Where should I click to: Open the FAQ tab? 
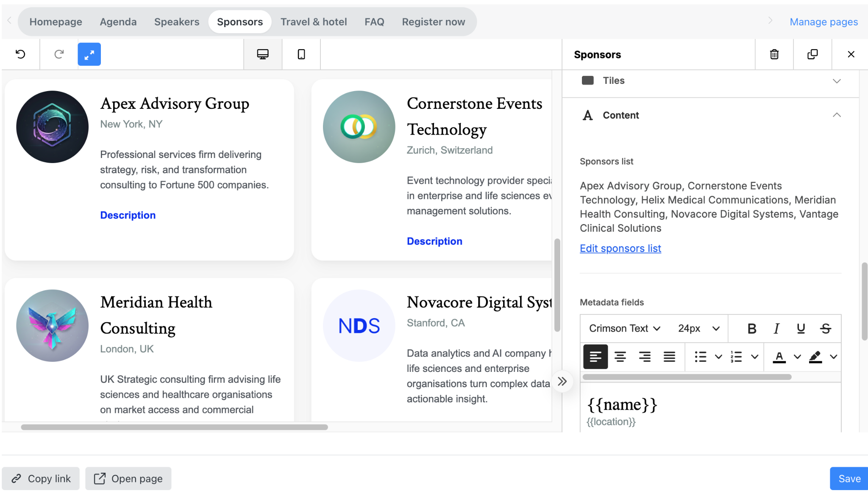pyautogui.click(x=374, y=22)
